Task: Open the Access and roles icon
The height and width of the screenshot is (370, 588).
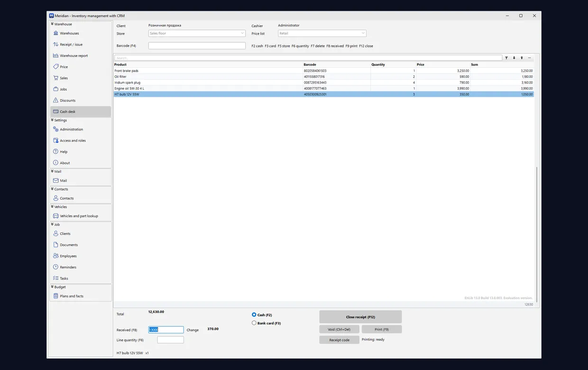Action: (x=56, y=140)
